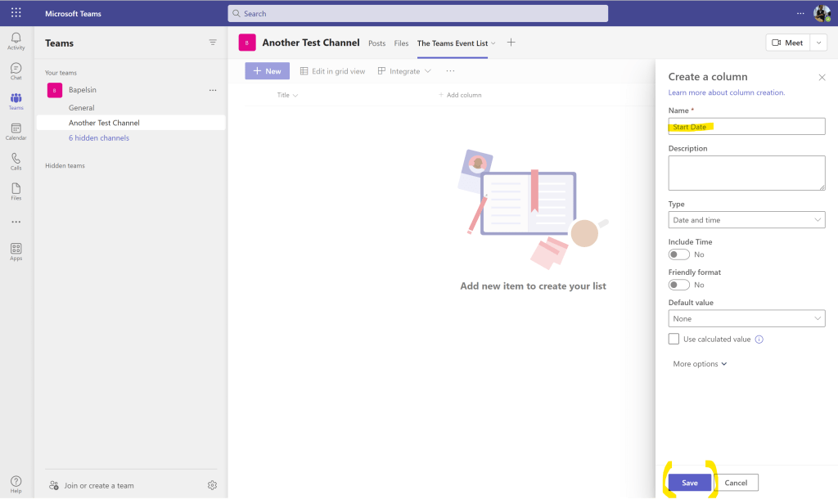Toggle the Include Time switch

click(x=678, y=254)
